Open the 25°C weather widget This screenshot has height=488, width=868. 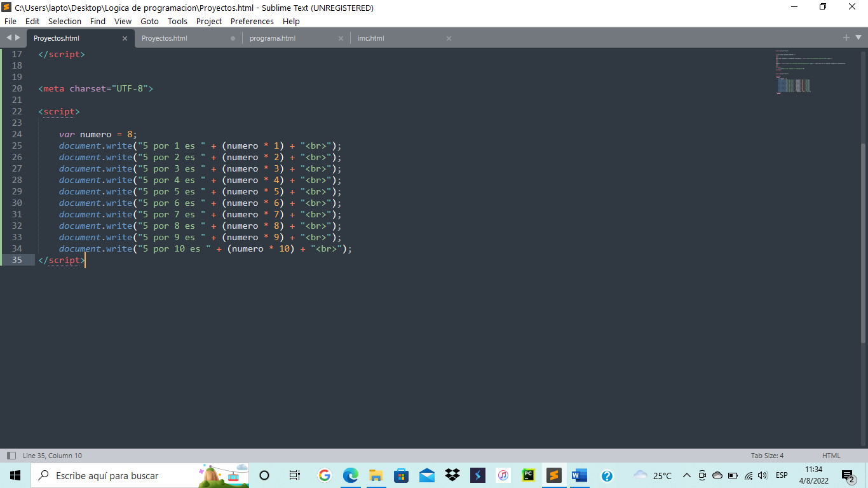tap(653, 475)
